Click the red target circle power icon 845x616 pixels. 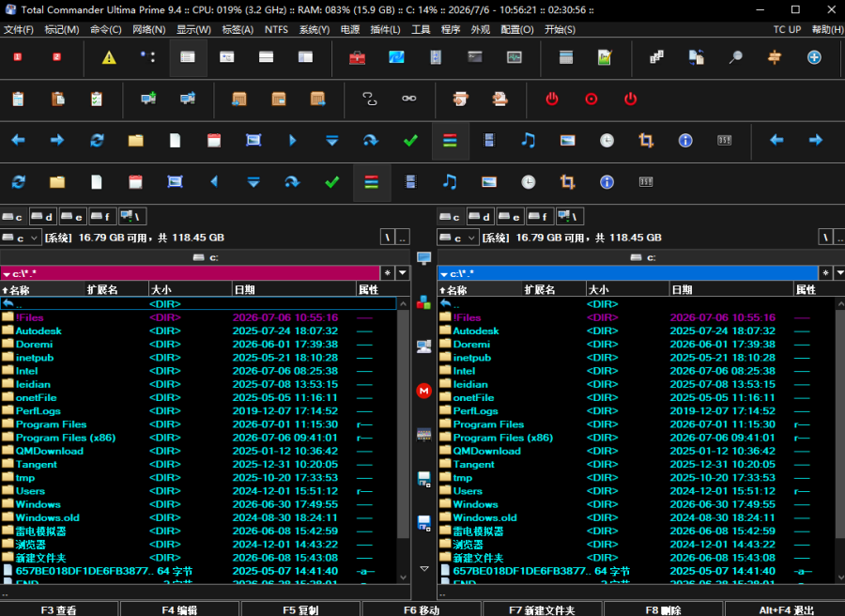pos(591,100)
